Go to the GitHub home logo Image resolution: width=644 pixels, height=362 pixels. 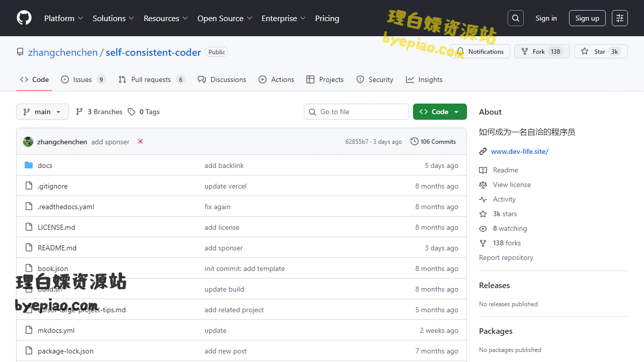(x=24, y=18)
